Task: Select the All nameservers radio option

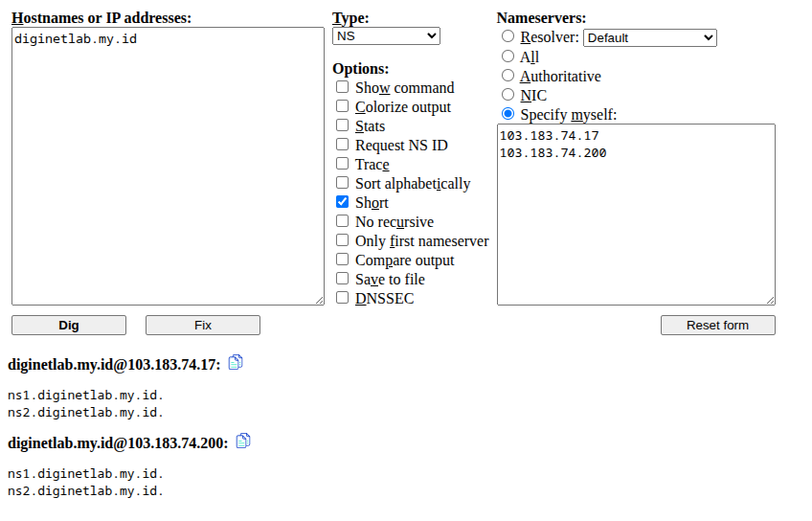Action: (x=508, y=57)
